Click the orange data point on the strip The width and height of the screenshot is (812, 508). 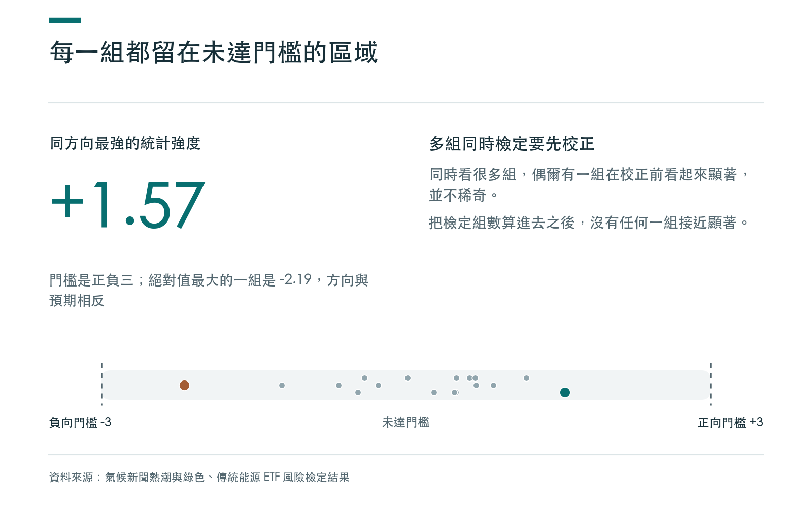(184, 385)
